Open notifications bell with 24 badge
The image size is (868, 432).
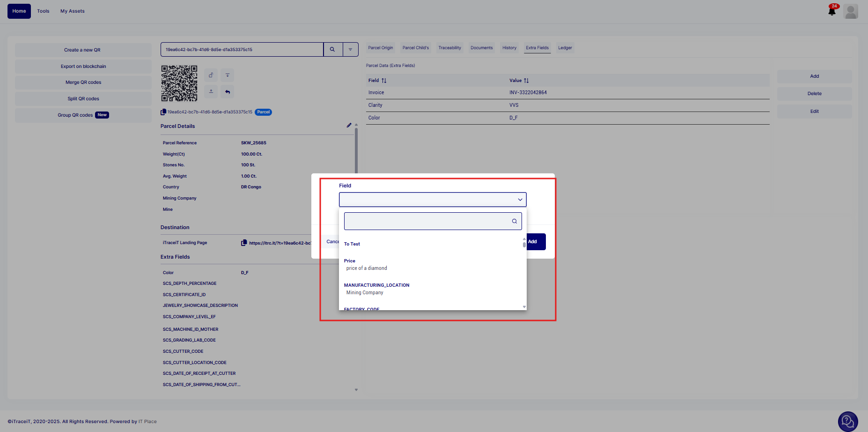[x=832, y=11]
